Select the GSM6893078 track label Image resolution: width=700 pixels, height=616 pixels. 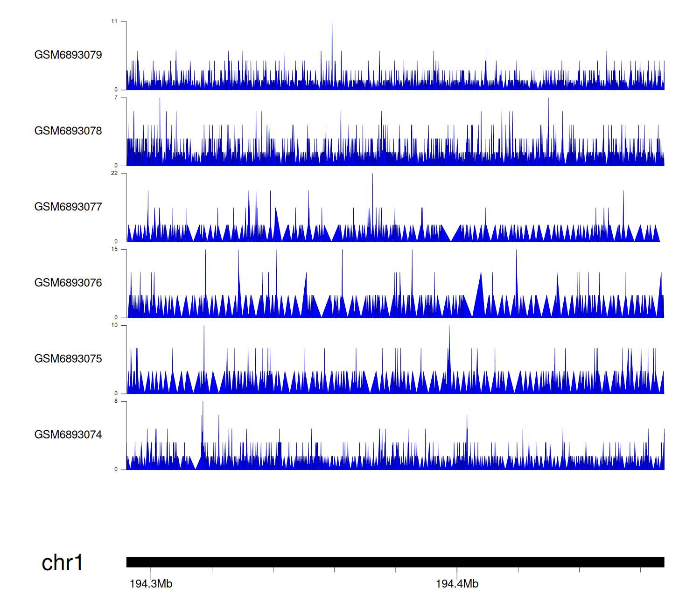click(x=68, y=131)
